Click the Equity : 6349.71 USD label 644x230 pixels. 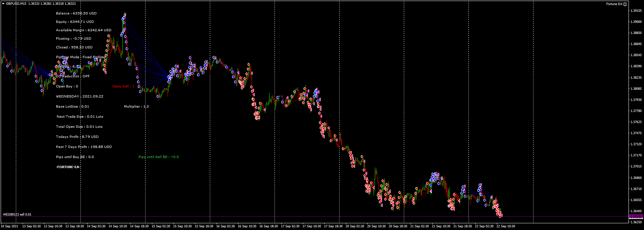point(75,22)
